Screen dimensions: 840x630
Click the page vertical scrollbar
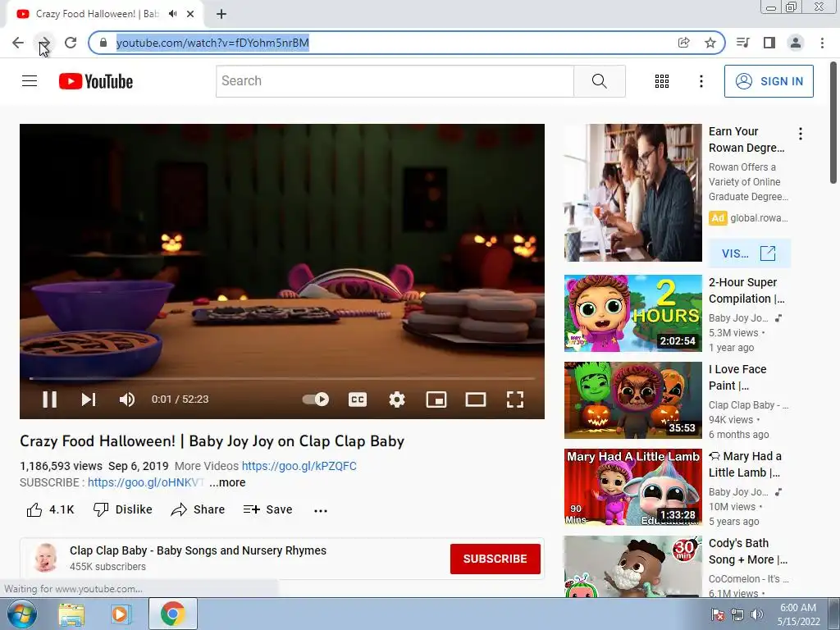coord(833,122)
